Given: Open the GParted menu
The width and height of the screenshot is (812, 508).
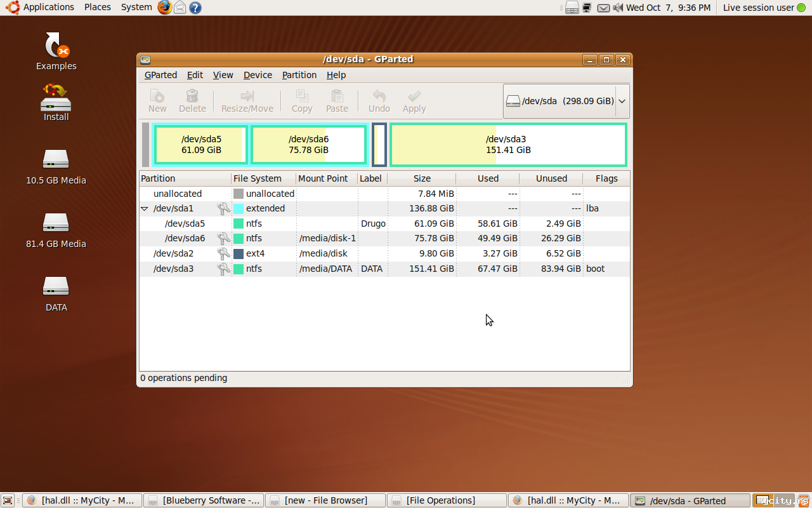Looking at the screenshot, I should click(160, 75).
